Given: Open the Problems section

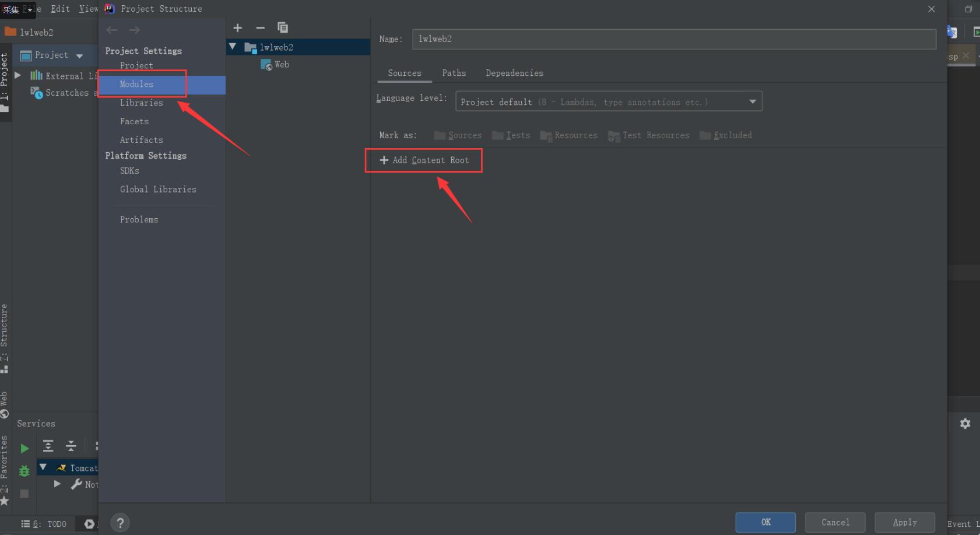Looking at the screenshot, I should (x=139, y=220).
